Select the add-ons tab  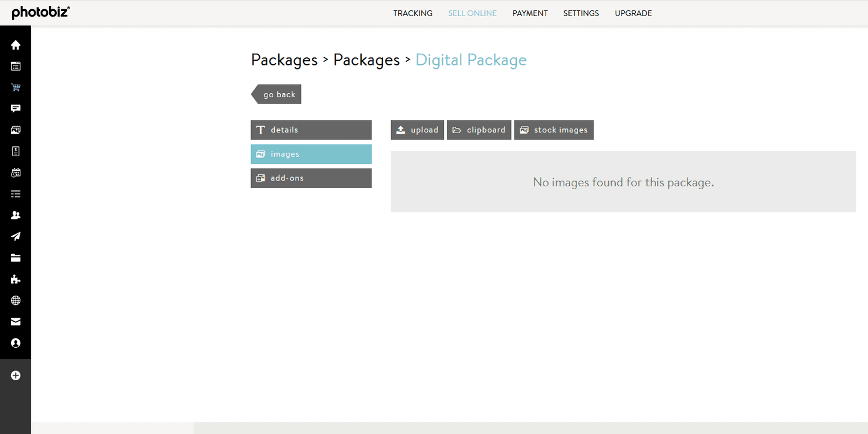(311, 178)
